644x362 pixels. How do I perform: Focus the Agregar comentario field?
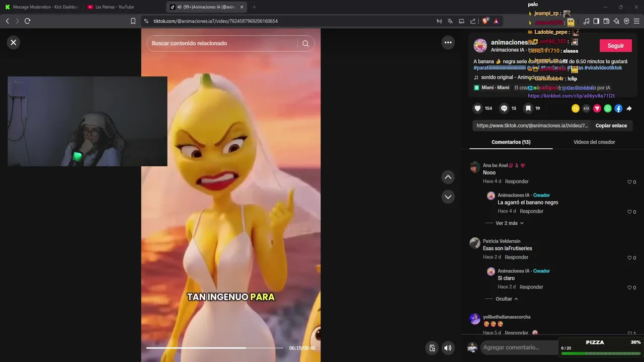(x=518, y=347)
